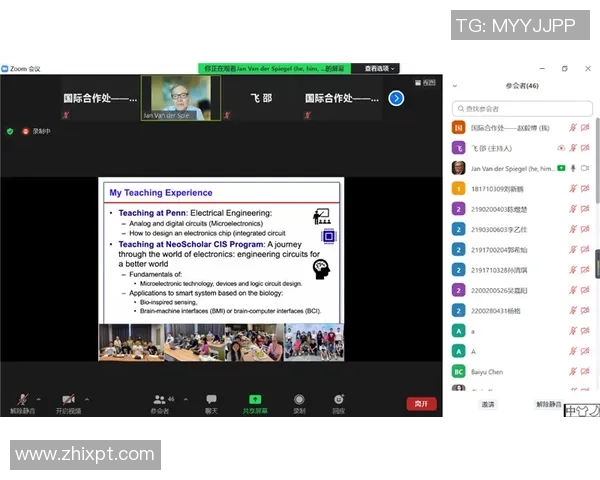
Task: Click green screen share icon on Jan row
Action: 561,168
